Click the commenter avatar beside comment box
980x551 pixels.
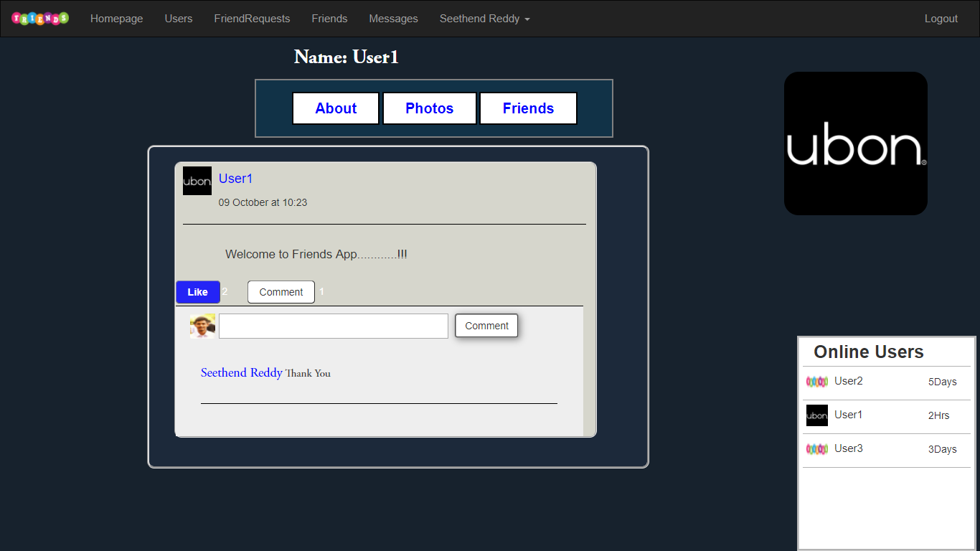point(202,326)
